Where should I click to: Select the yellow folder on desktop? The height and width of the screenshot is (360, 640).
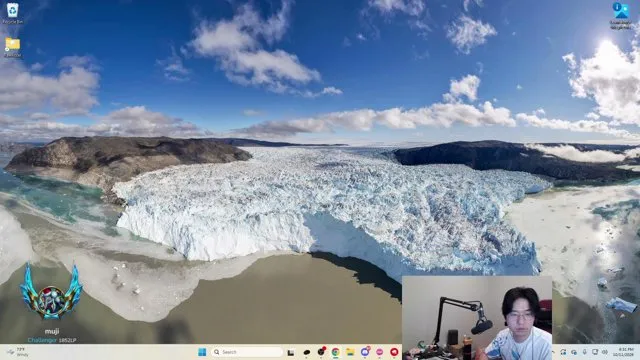click(13, 47)
